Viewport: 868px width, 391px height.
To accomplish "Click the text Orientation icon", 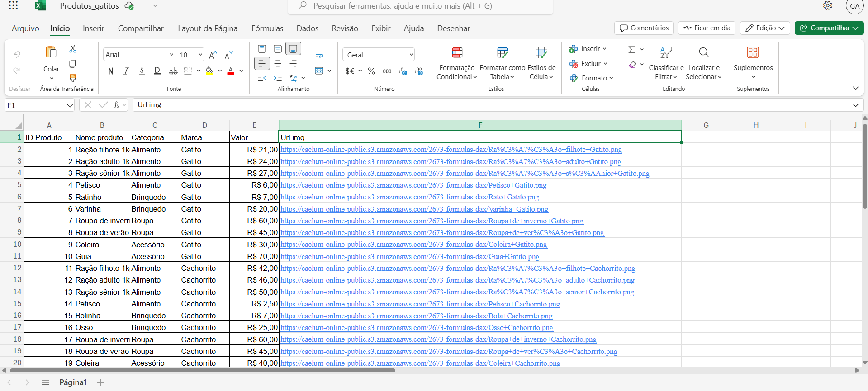I will pyautogui.click(x=294, y=78).
